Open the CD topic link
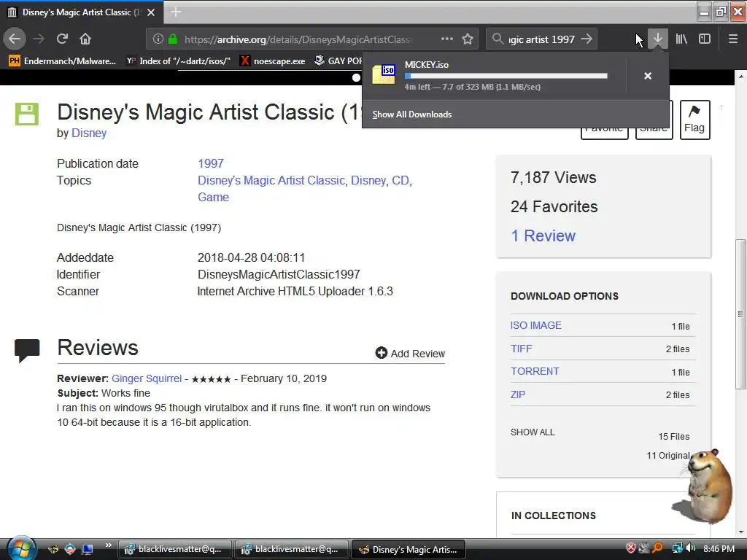This screenshot has height=560, width=747. point(400,181)
